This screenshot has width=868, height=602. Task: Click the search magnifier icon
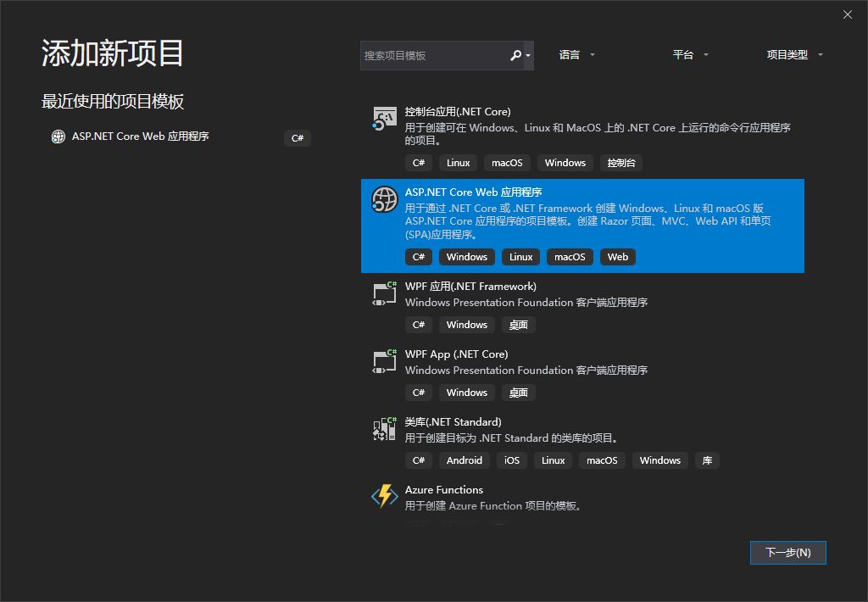point(517,54)
